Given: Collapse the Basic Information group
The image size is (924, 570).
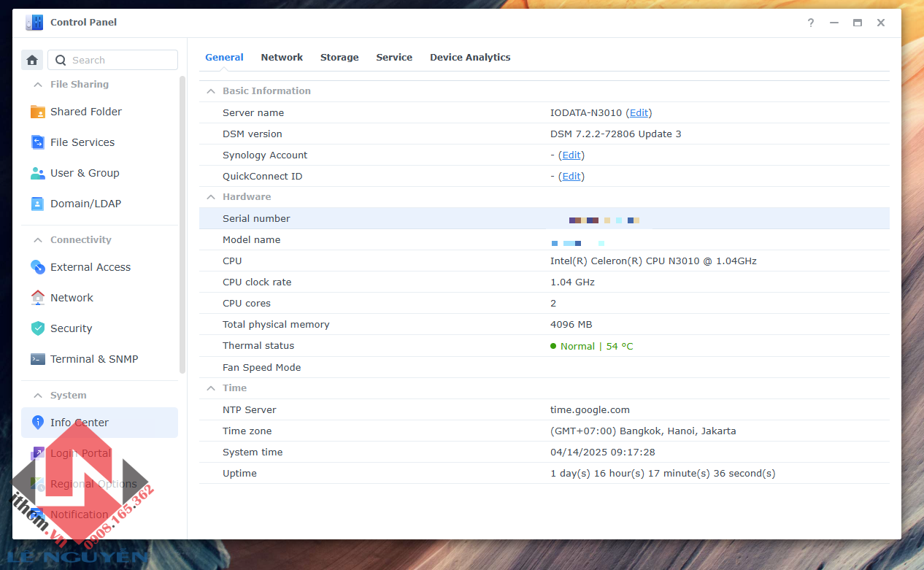Looking at the screenshot, I should click(211, 91).
